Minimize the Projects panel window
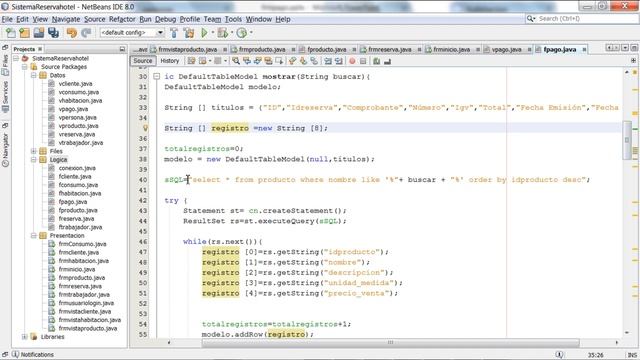 [122, 49]
